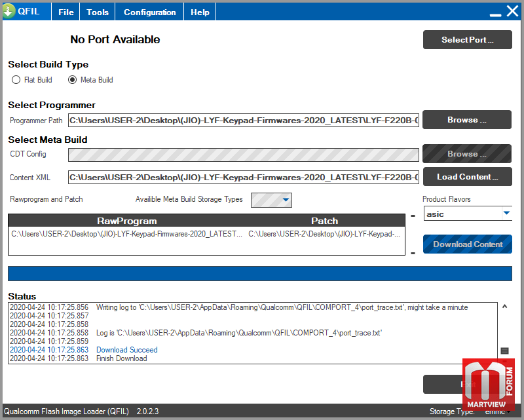Image resolution: width=524 pixels, height=420 pixels.
Task: Click the minus button above the Patch list
Action: (x=413, y=216)
